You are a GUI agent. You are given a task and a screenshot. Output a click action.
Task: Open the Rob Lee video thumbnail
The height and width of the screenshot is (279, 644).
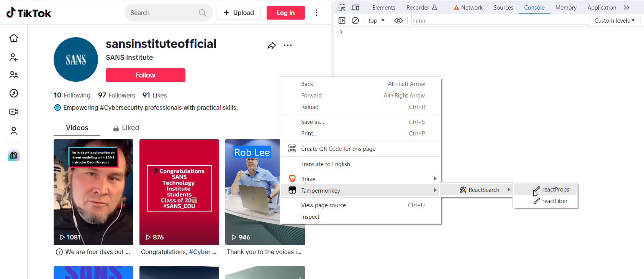click(252, 192)
